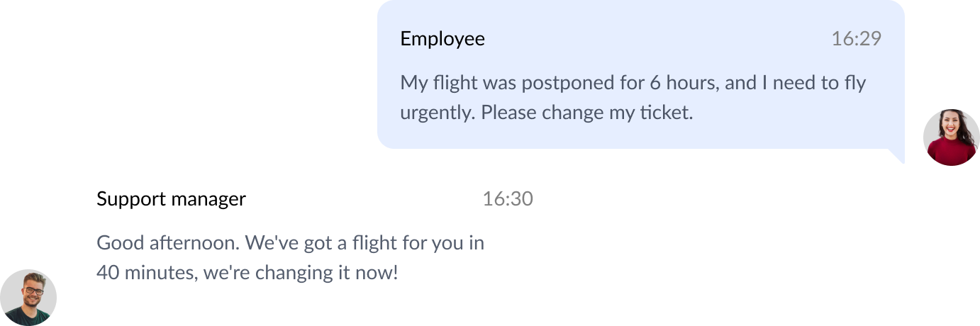Click the 16:30 message timestamp

coord(507,199)
